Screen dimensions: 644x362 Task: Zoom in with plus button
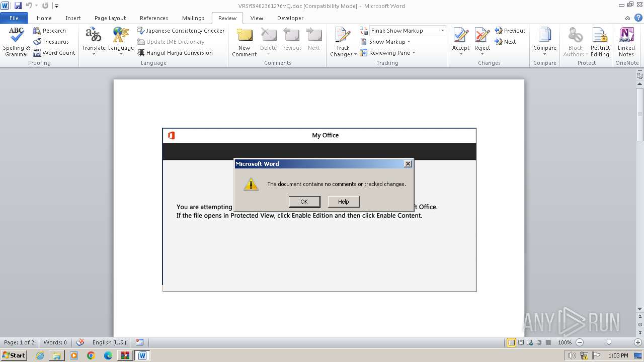[637, 342]
